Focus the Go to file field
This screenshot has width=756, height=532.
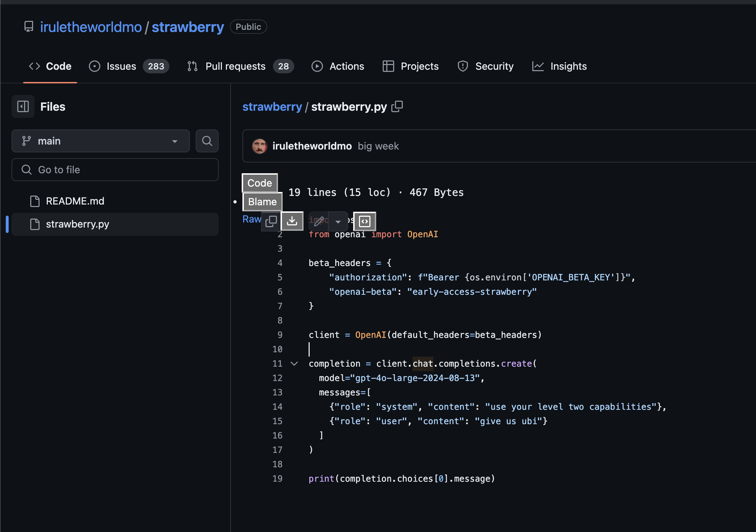pos(115,170)
